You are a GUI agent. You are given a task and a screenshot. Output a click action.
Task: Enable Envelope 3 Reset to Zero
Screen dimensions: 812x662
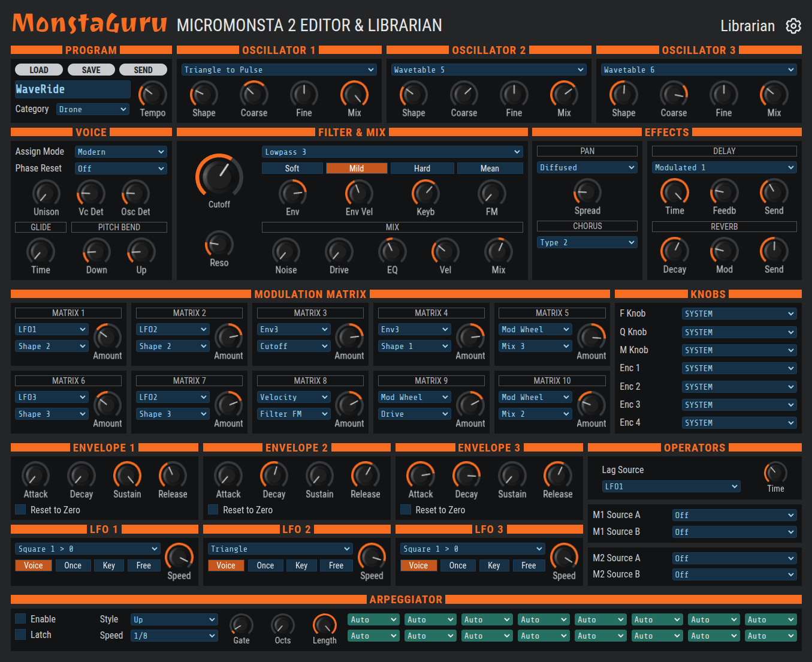coord(406,510)
